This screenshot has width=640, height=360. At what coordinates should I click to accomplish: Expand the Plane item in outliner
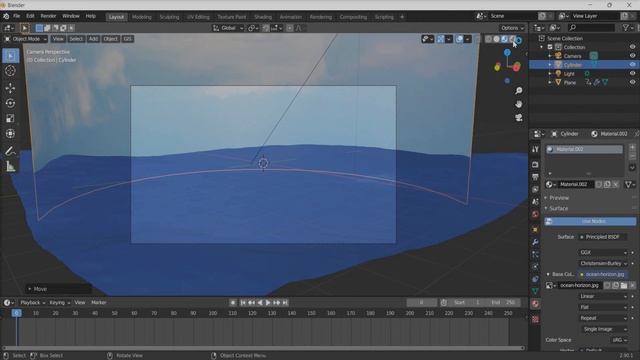coord(550,82)
